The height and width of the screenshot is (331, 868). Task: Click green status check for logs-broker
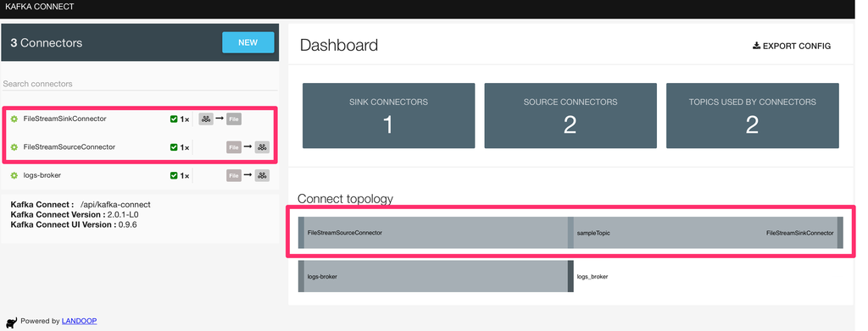click(174, 176)
